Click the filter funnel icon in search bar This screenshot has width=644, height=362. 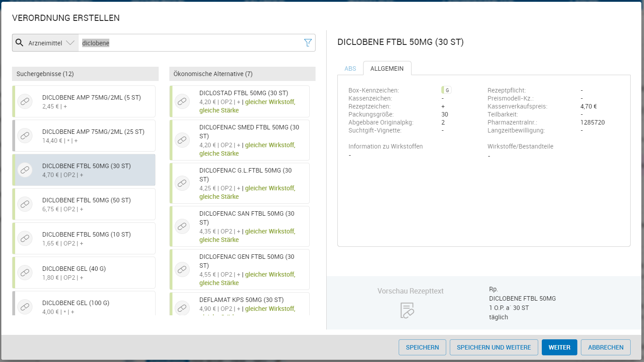coord(308,43)
